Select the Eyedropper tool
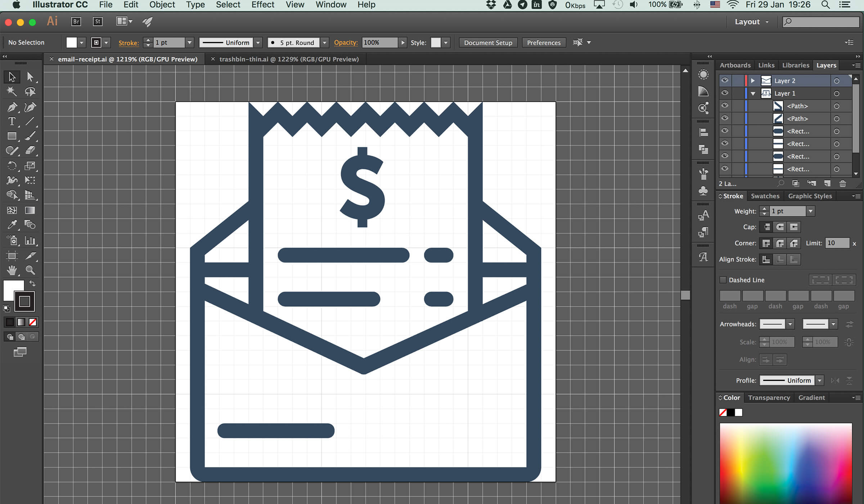This screenshot has width=864, height=504. coord(12,225)
